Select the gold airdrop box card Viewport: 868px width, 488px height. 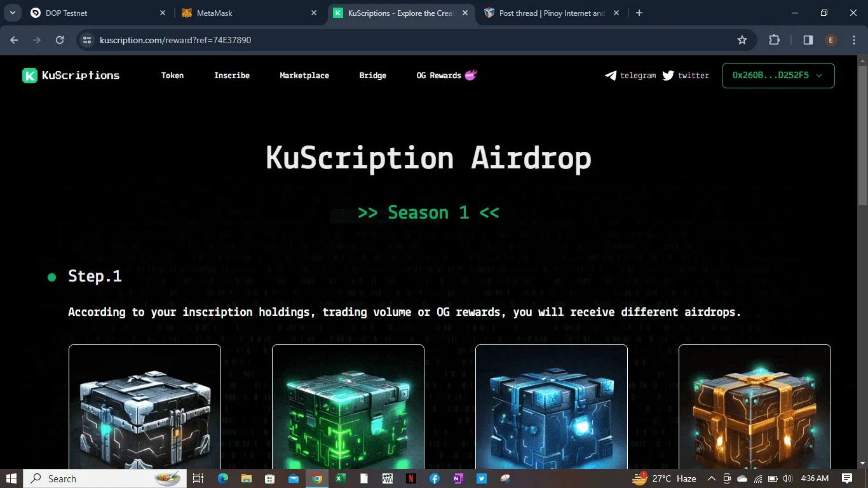click(755, 407)
